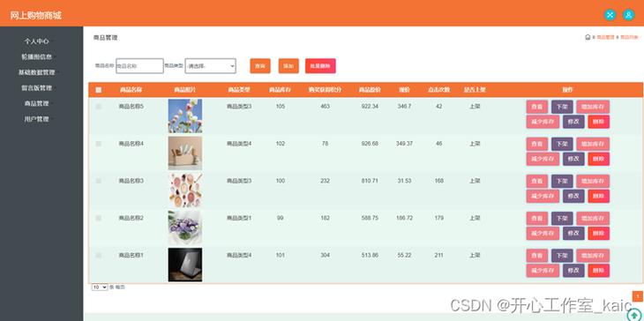Click the back-to-top arrow icon
Screen dimensions: 644x321
click(x=633, y=315)
